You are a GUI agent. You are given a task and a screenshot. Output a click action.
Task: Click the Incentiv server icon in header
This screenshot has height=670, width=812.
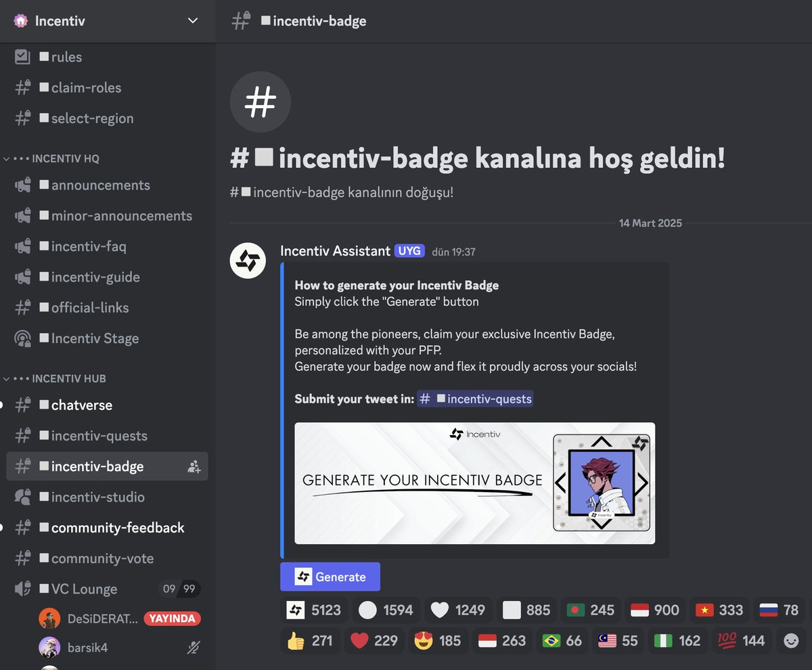click(21, 21)
